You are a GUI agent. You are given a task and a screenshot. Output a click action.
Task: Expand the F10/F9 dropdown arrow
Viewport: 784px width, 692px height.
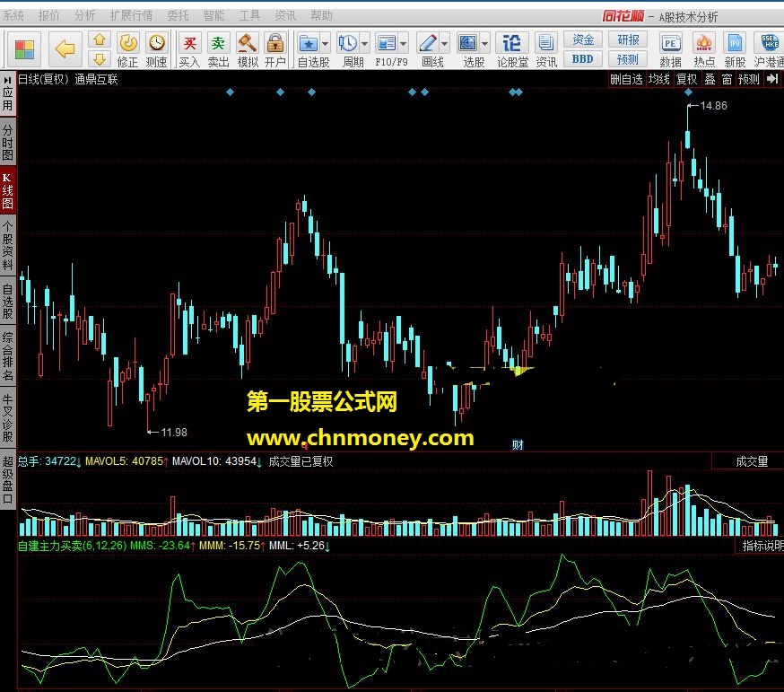coord(404,44)
